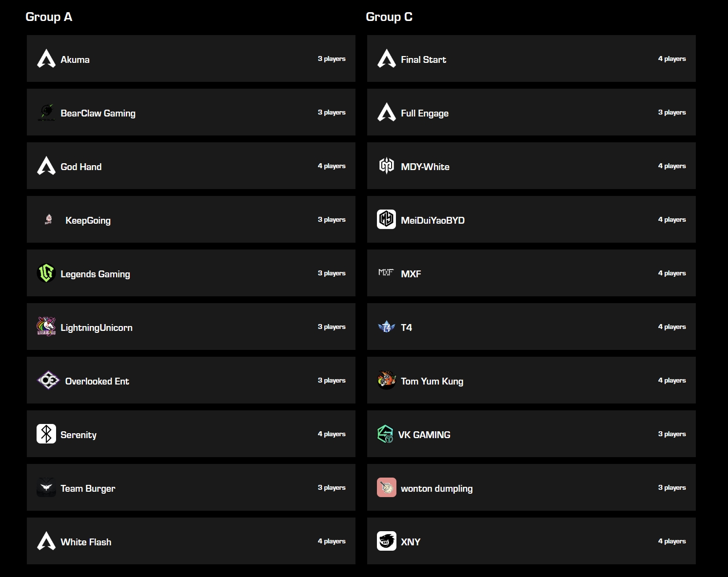Click the Tom Yum Kung logo
This screenshot has height=577, width=728.
tap(386, 380)
